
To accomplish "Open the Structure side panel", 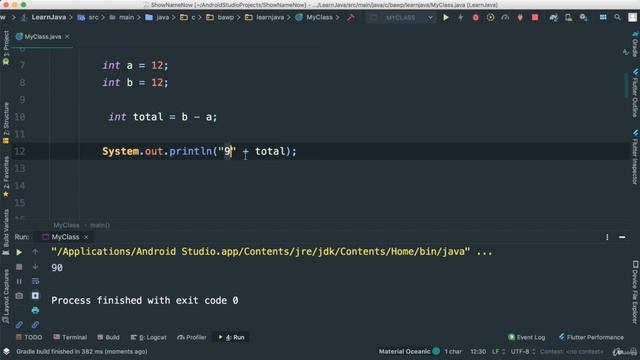I will 6,123.
